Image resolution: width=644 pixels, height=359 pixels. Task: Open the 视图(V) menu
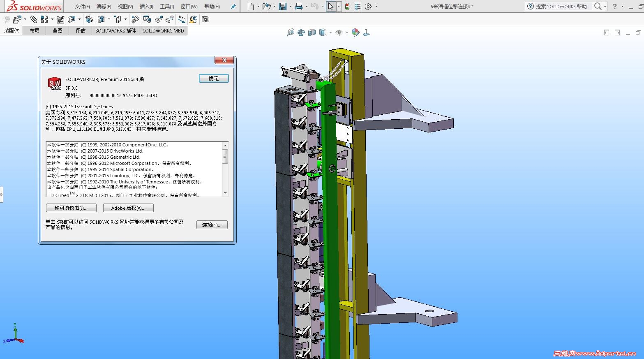125,7
